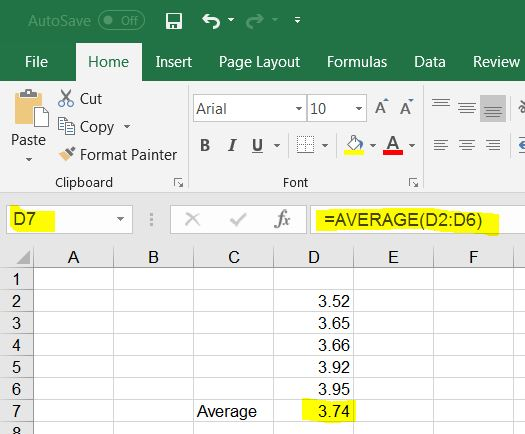Toggle Italic formatting
This screenshot has height=434, width=525.
[x=232, y=145]
